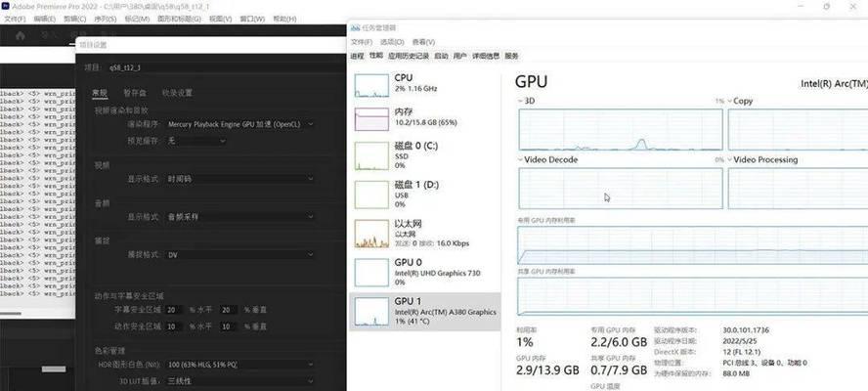This screenshot has height=391, width=868.
Task: Open Copy graph engine selector
Action: 740,101
